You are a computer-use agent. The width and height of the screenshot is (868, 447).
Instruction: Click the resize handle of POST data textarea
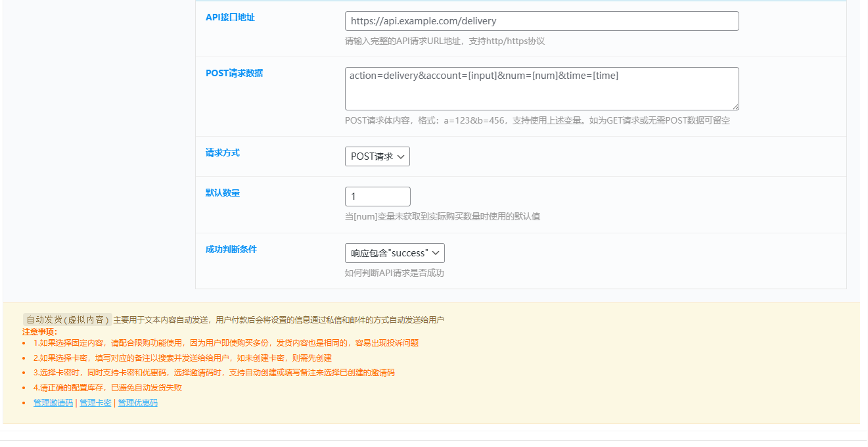click(735, 106)
